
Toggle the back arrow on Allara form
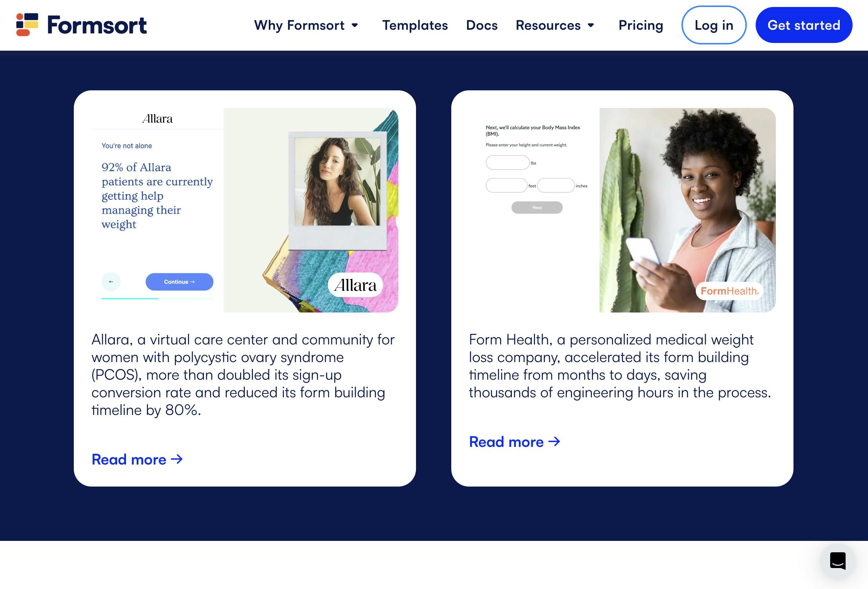(111, 281)
